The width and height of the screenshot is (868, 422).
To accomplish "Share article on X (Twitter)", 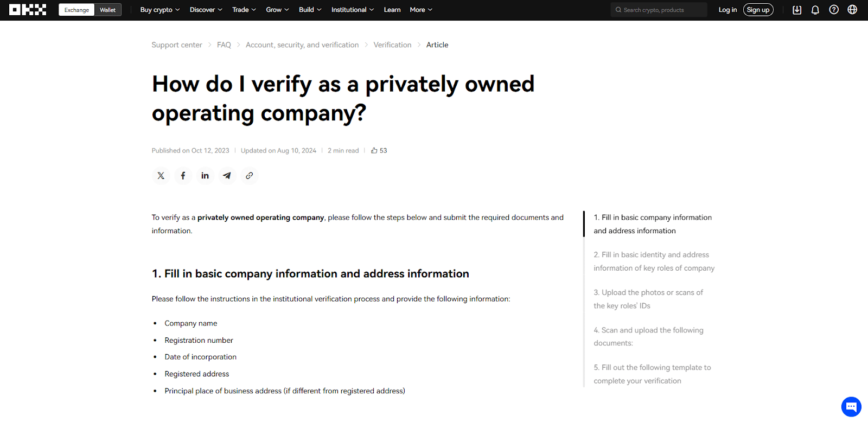I will pos(161,176).
